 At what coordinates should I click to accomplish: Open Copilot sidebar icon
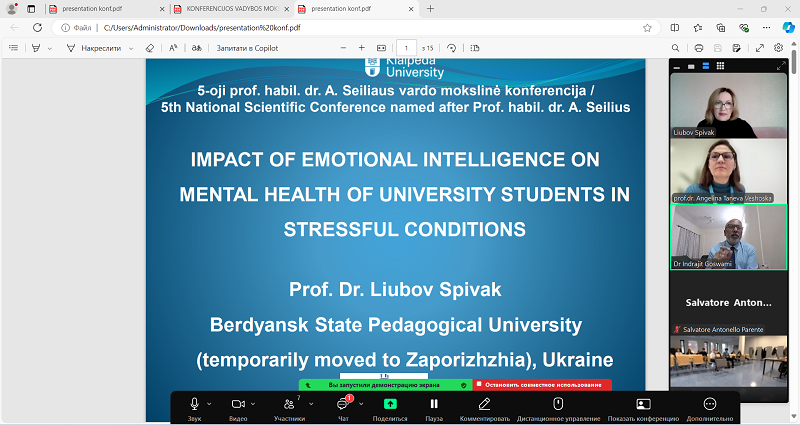click(788, 28)
